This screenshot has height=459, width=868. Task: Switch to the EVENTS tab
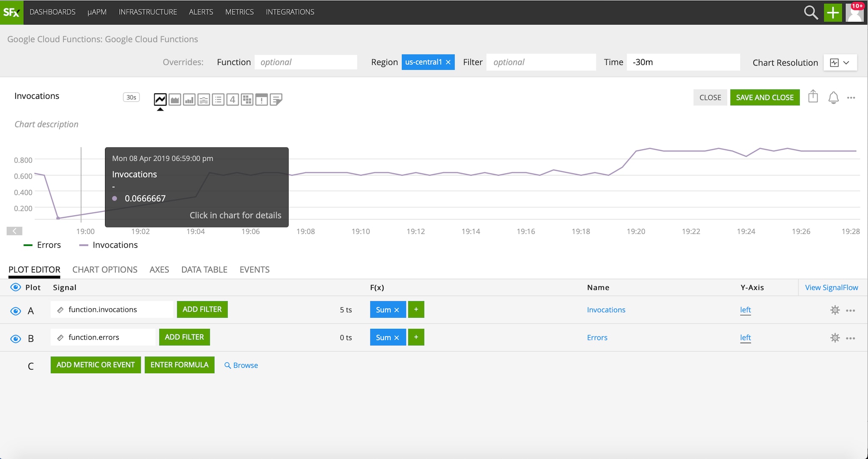[x=255, y=270]
